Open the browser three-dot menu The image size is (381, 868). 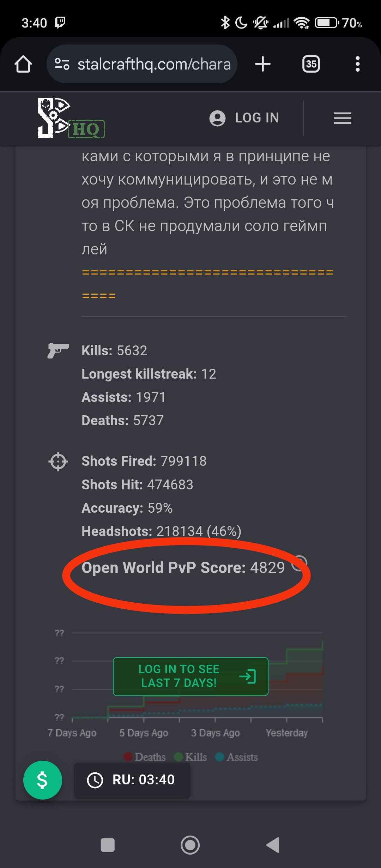(357, 64)
